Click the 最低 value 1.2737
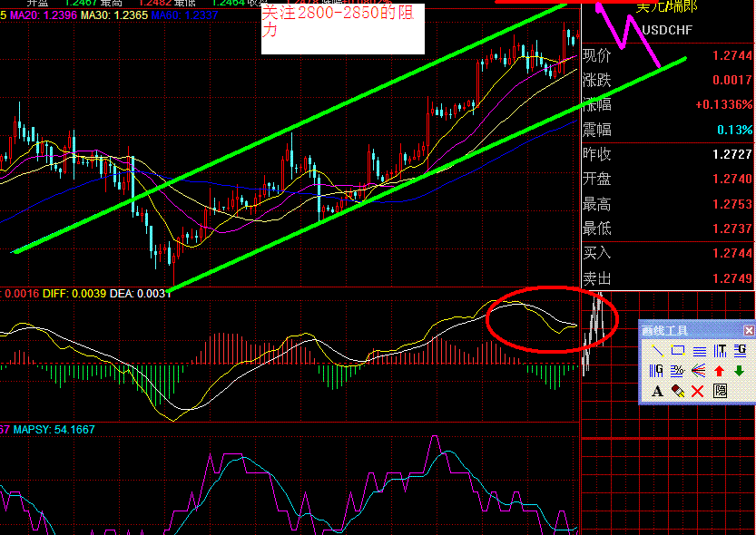This screenshot has width=756, height=535. (x=731, y=229)
